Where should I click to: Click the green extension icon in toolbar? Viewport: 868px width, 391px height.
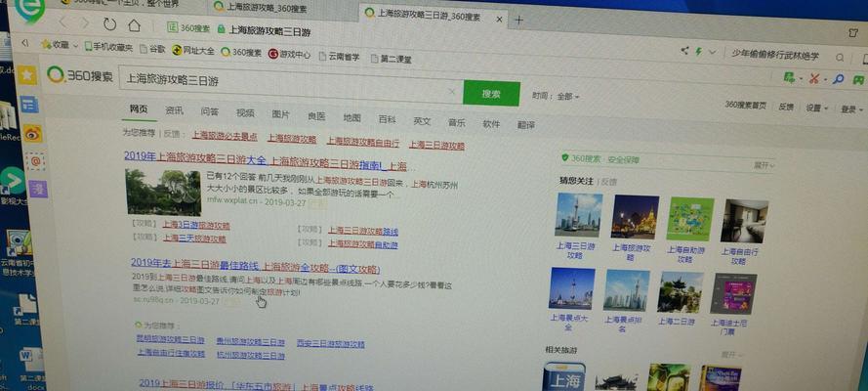coord(789,77)
